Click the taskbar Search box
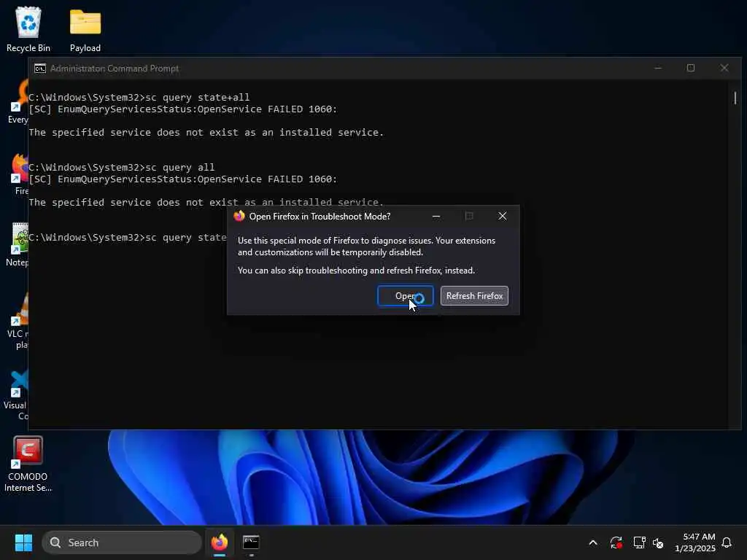The image size is (747, 560). (122, 542)
